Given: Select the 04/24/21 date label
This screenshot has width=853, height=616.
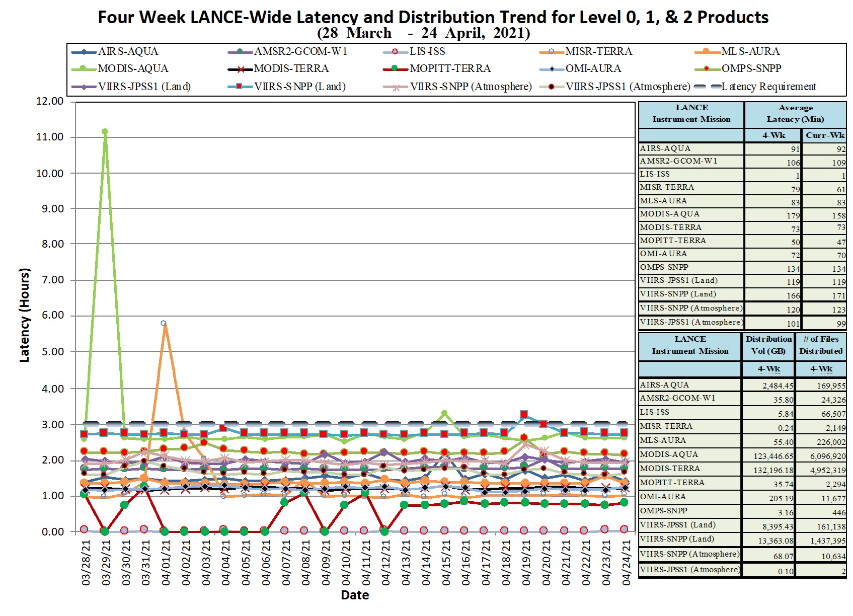Looking at the screenshot, I should 626,563.
